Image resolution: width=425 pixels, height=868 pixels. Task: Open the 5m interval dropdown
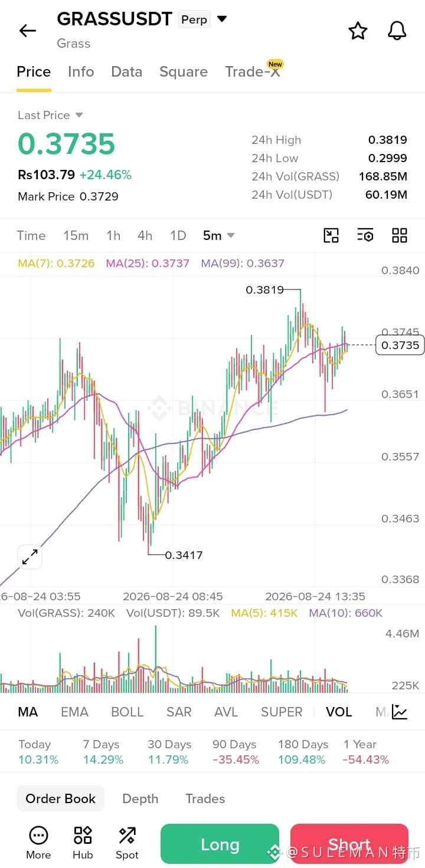click(x=218, y=236)
